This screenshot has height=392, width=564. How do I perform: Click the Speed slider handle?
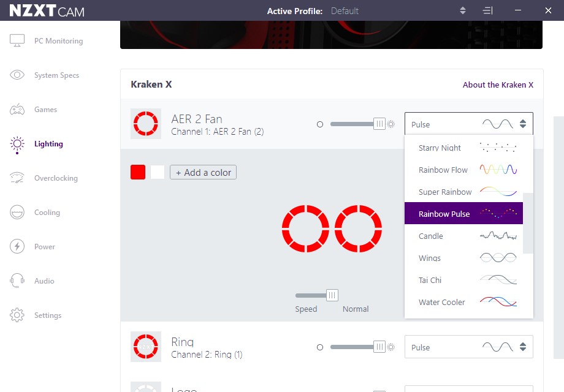(x=332, y=295)
